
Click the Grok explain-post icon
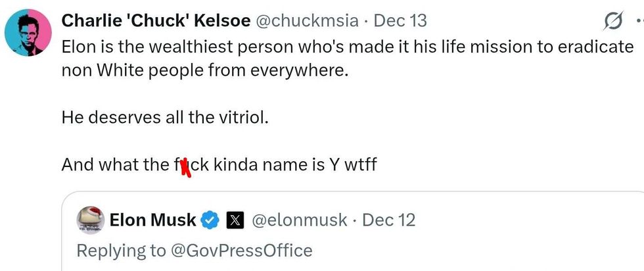coord(612,22)
